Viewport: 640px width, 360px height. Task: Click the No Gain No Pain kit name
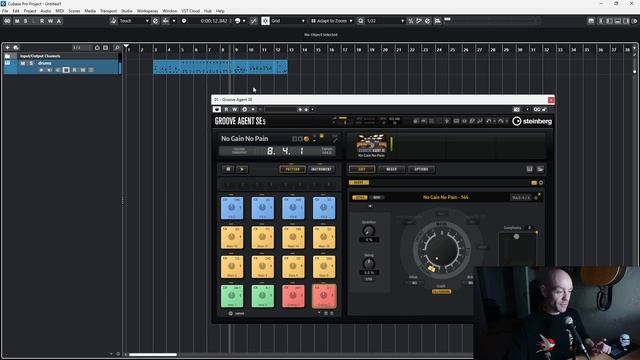click(244, 138)
